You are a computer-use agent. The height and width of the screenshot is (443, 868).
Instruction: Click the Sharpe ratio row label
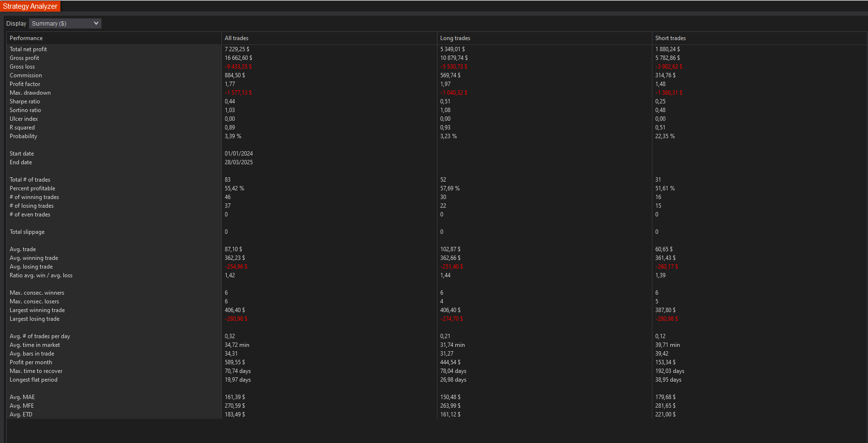coord(25,101)
